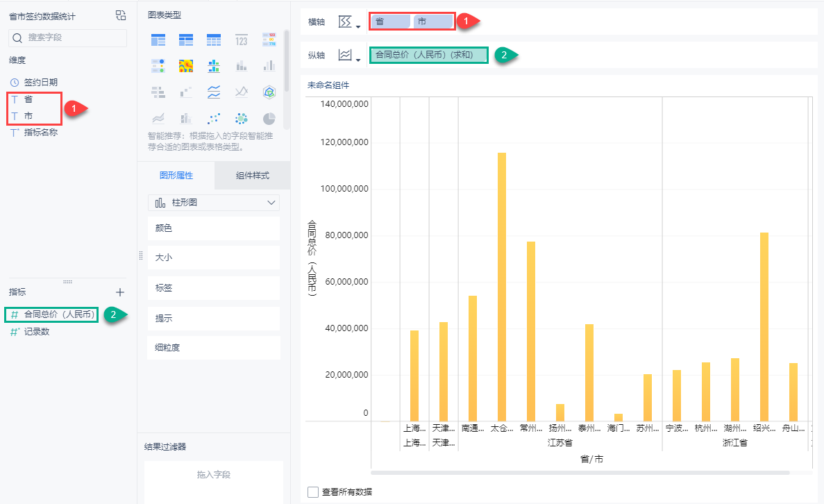
Task: Select the gray multi-series column chart icon
Action: [269, 66]
